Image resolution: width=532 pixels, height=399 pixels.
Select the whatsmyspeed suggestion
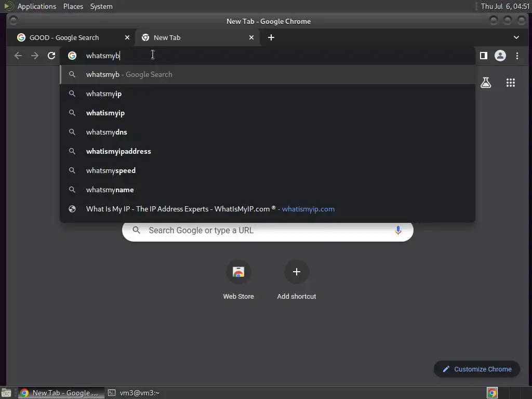pos(268,170)
